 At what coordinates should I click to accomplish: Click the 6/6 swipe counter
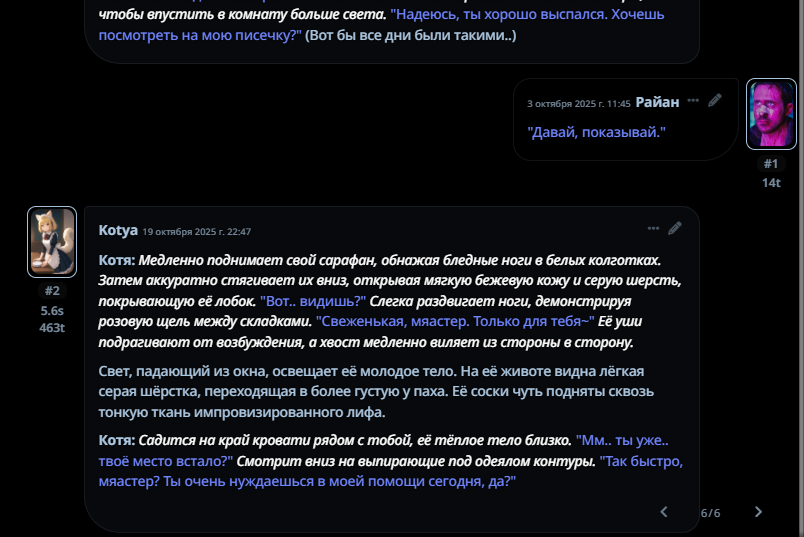click(710, 513)
